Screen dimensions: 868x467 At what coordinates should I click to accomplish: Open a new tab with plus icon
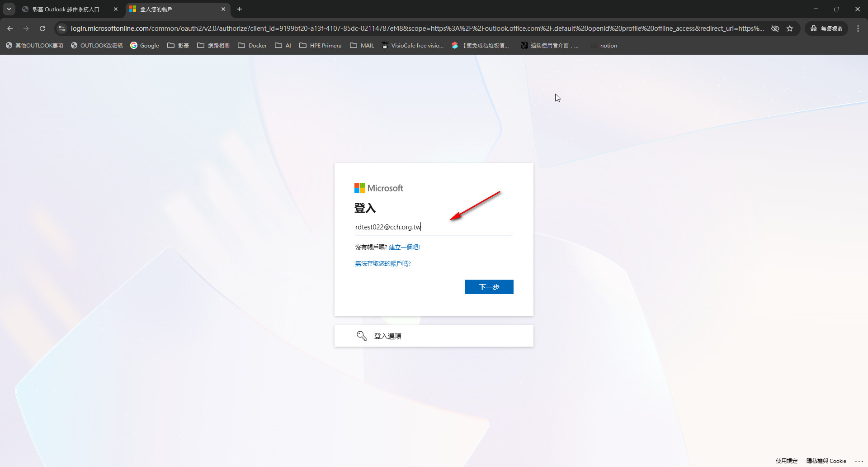[240, 9]
